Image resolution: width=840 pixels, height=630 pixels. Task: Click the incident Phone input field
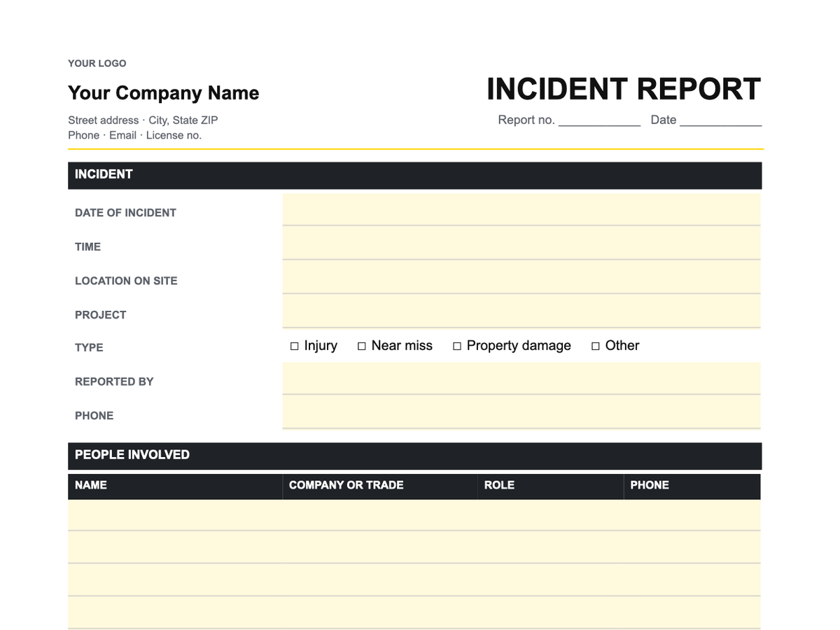(x=521, y=412)
